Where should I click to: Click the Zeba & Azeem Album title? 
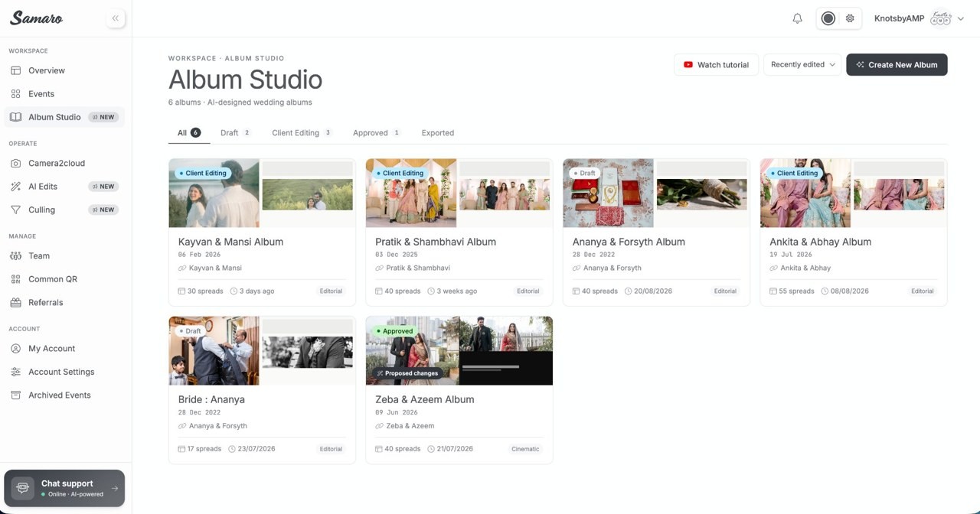point(425,399)
